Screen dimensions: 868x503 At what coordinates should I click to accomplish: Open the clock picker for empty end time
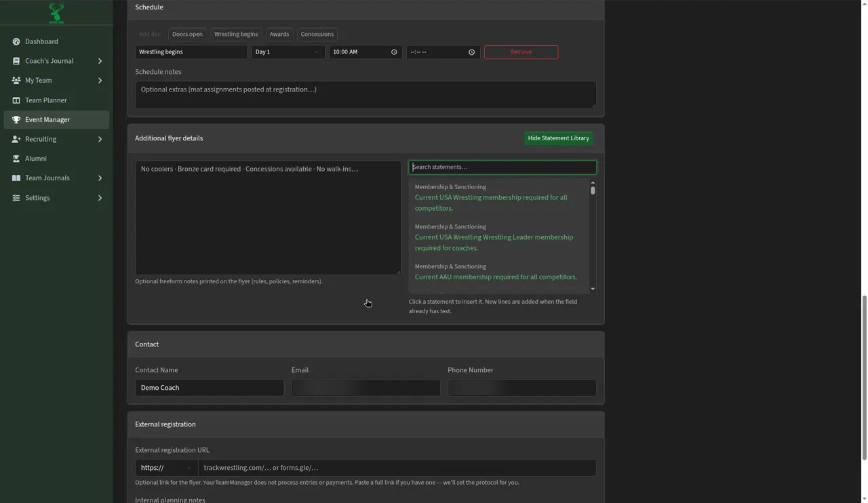point(471,52)
